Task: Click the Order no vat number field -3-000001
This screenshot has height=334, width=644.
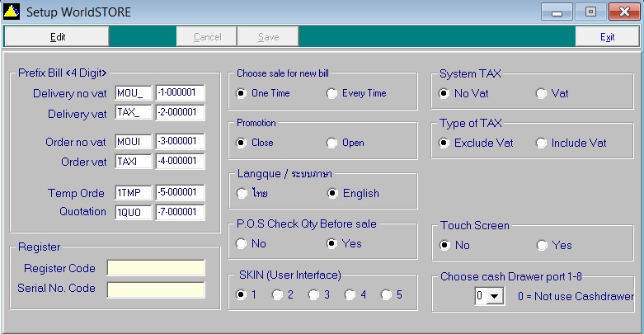Action: [180, 141]
